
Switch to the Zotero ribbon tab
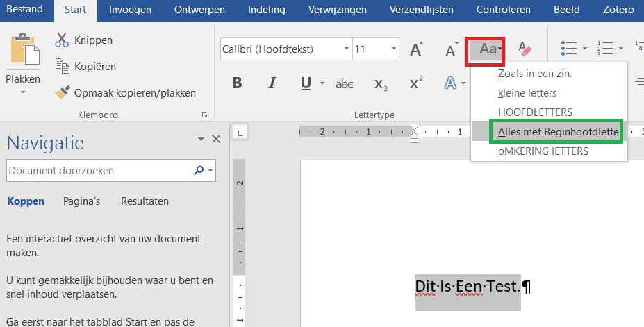pos(618,10)
